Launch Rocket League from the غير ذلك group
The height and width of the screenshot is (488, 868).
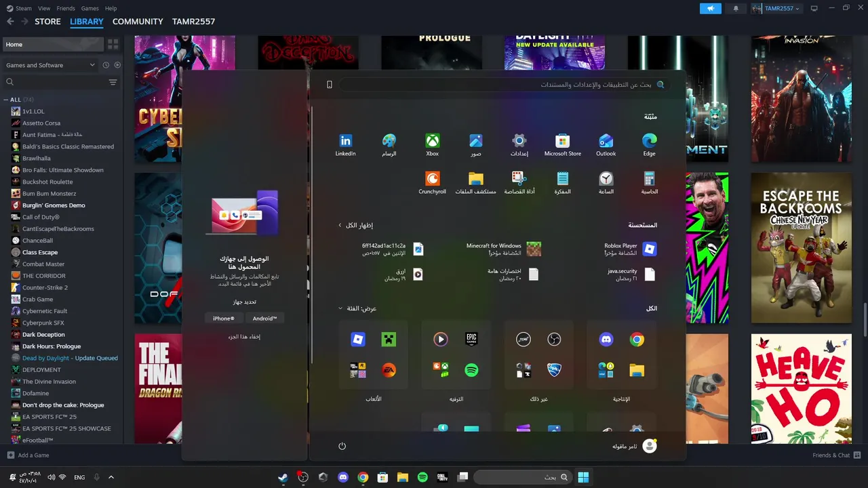(x=554, y=370)
